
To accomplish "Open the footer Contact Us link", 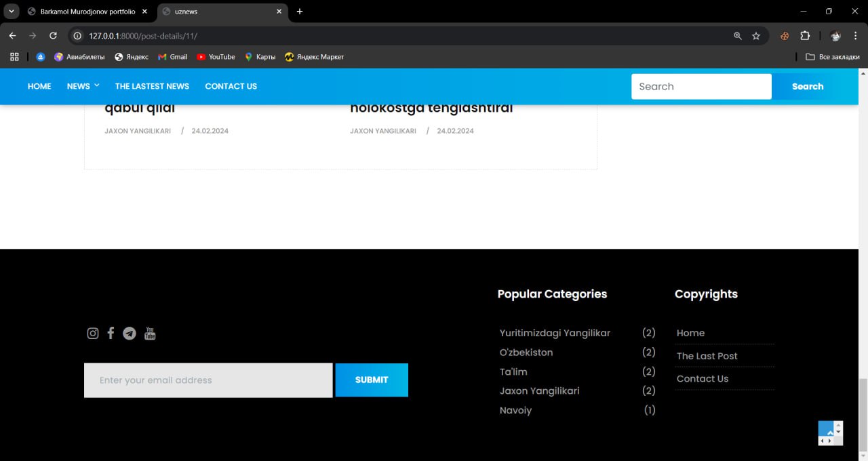I will [703, 378].
